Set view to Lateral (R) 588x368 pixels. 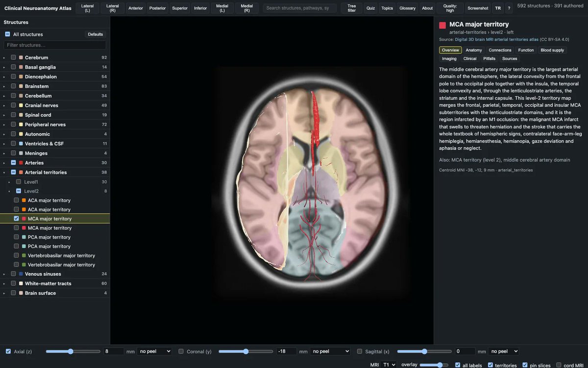(113, 8)
